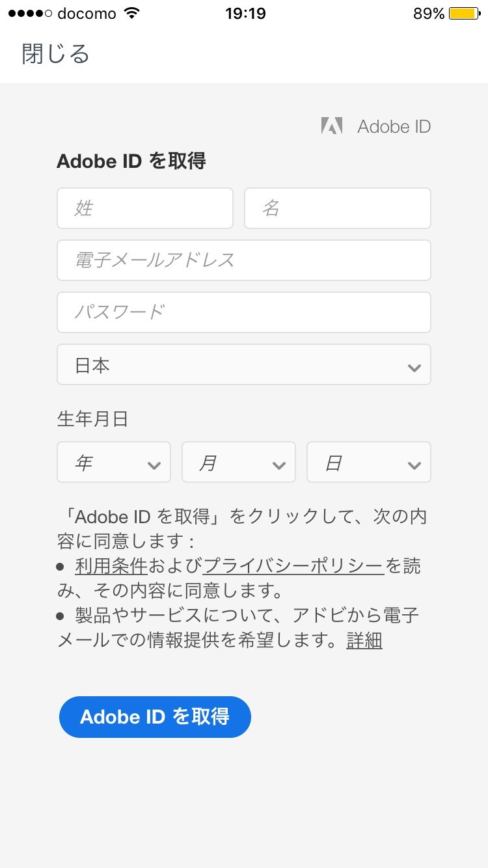Tap the 詳細 details link
The image size is (488, 868).
(364, 641)
